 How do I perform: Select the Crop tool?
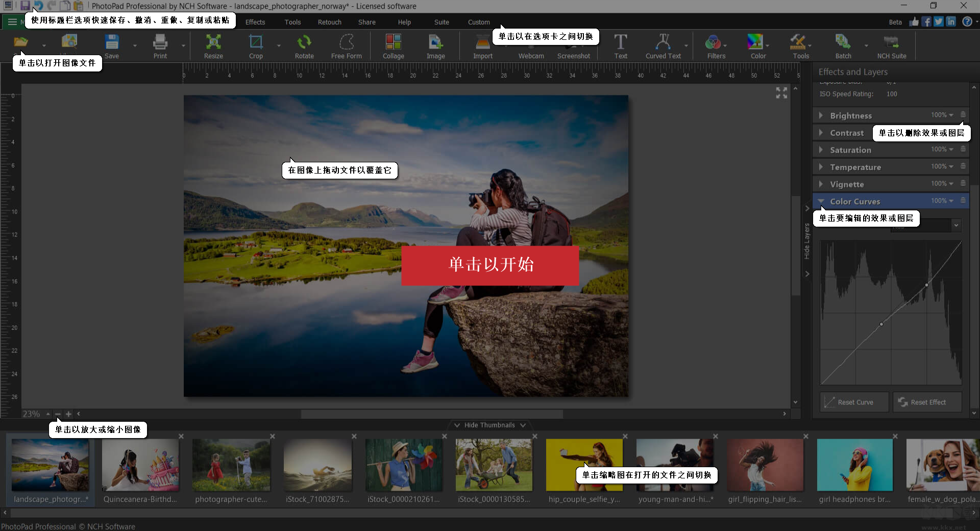click(256, 46)
